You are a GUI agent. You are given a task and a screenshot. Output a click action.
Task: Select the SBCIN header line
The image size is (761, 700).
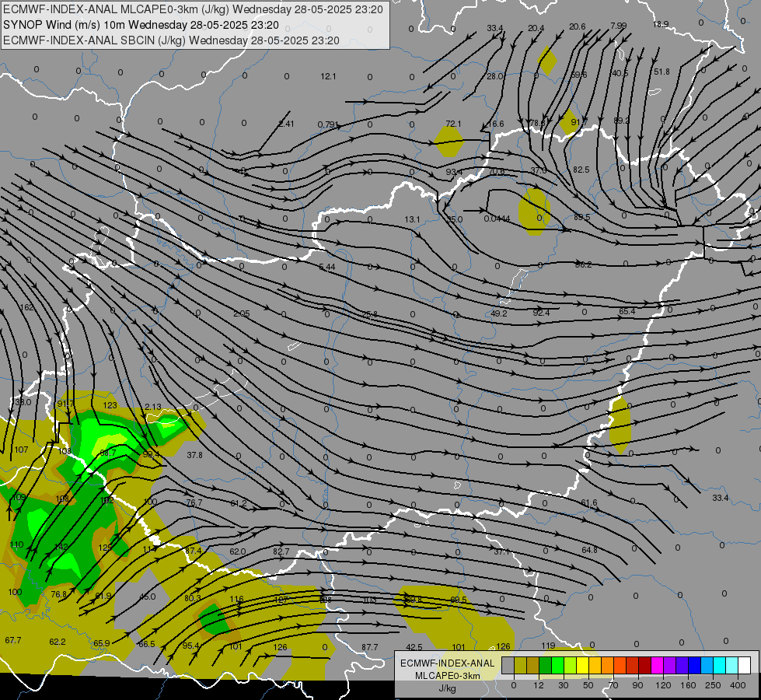coord(171,40)
